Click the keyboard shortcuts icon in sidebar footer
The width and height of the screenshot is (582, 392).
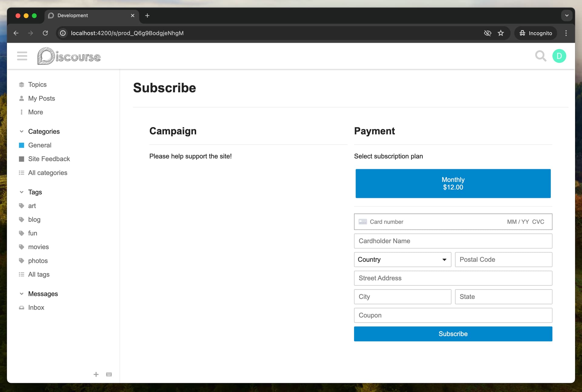[x=109, y=374]
